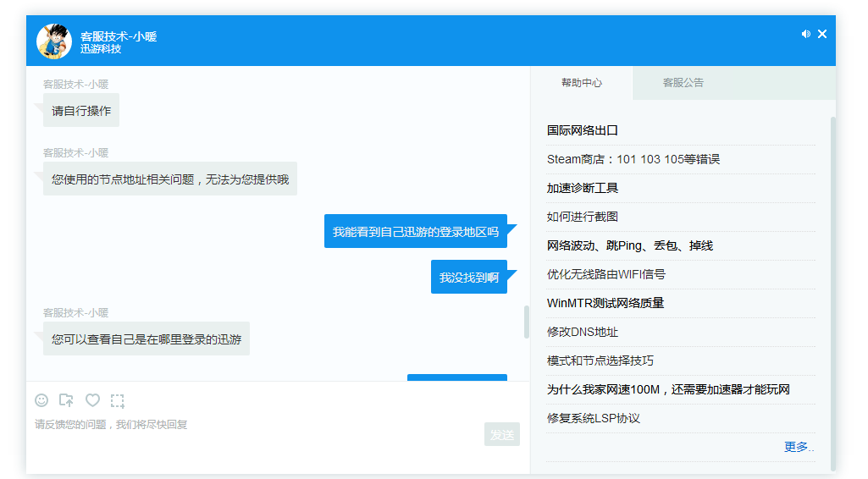Click the file upload icon
868x479 pixels.
click(66, 400)
